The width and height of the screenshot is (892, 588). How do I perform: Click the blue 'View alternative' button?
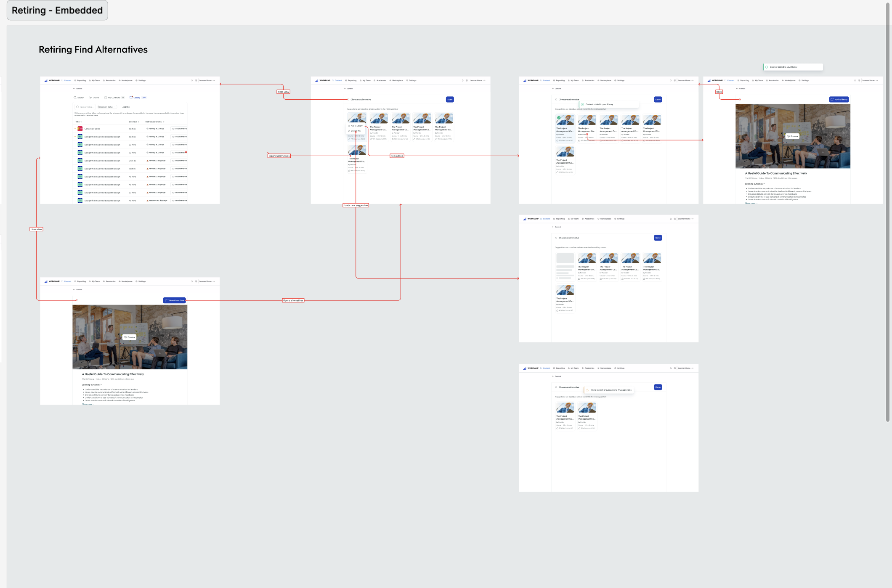coord(174,300)
